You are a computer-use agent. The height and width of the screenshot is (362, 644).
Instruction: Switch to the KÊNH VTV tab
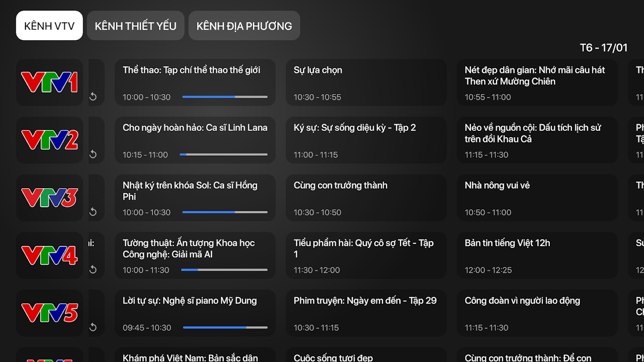point(49,26)
